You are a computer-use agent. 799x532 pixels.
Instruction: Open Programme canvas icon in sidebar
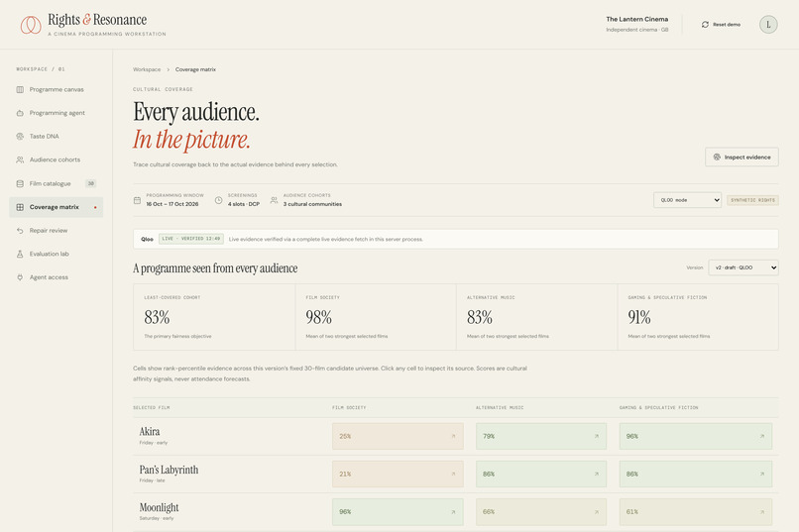(20, 89)
